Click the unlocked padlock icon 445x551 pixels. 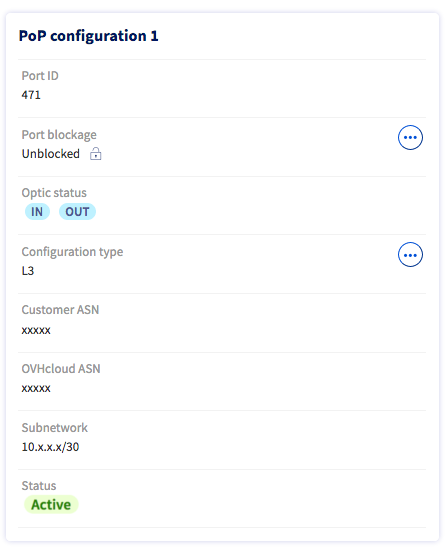tap(95, 154)
